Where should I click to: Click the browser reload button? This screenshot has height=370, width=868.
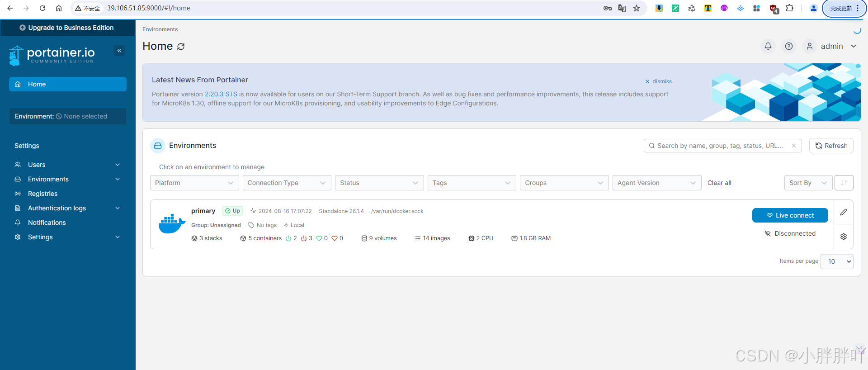[42, 8]
